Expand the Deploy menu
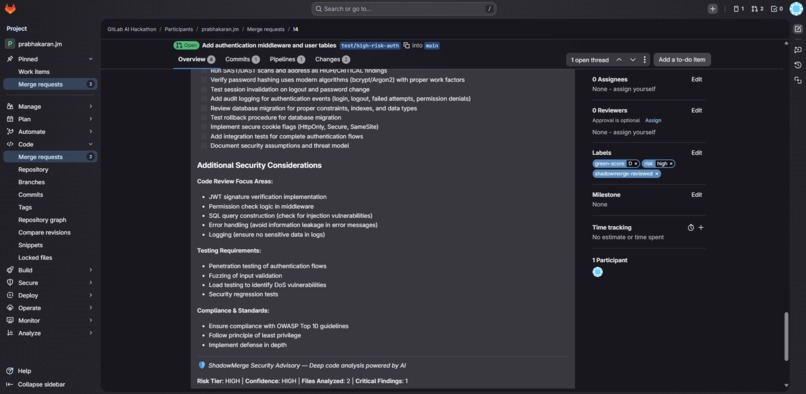806x394 pixels. point(50,295)
